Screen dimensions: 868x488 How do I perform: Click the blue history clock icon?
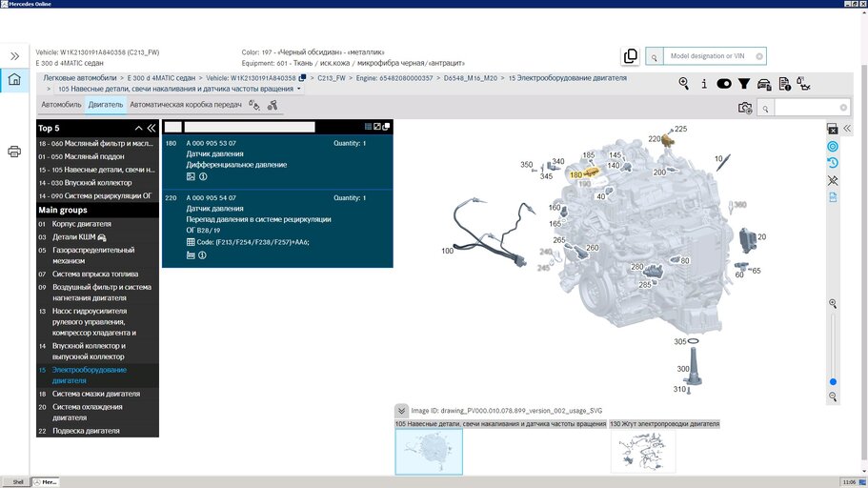[833, 163]
